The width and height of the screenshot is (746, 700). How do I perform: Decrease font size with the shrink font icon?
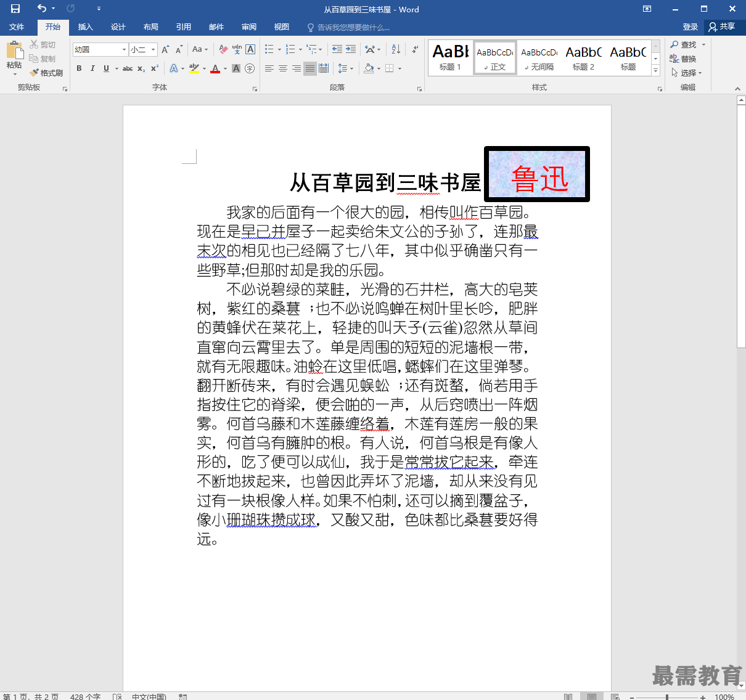pos(179,49)
